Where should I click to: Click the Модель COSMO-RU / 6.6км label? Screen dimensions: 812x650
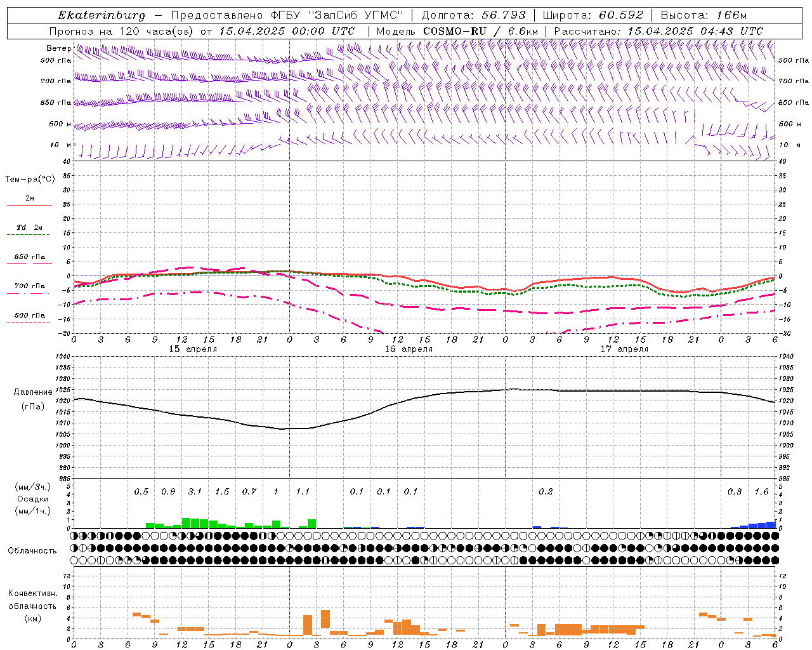457,31
